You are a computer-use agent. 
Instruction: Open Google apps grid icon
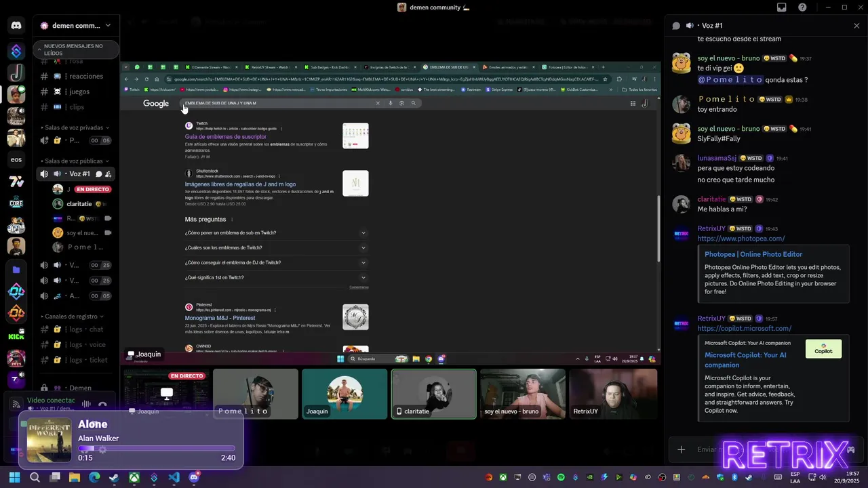pos(633,104)
